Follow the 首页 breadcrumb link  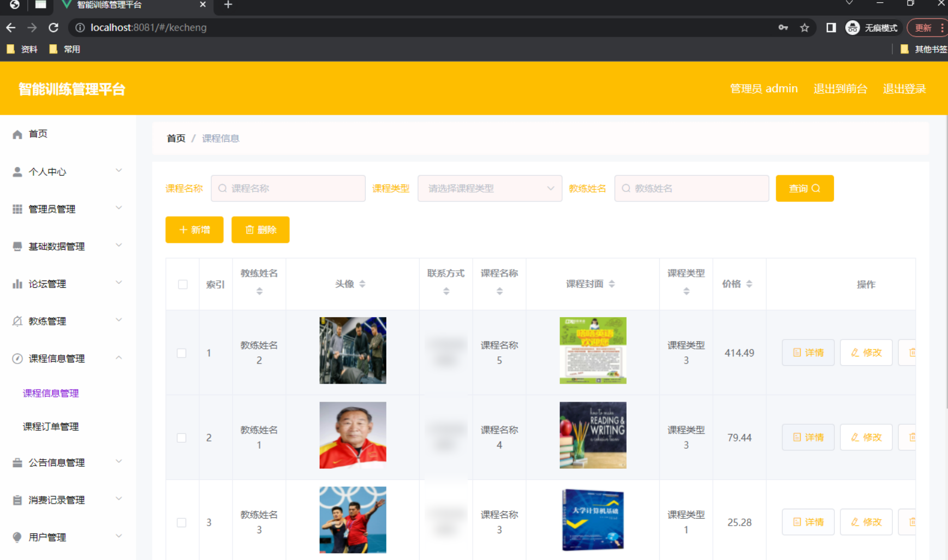click(176, 138)
